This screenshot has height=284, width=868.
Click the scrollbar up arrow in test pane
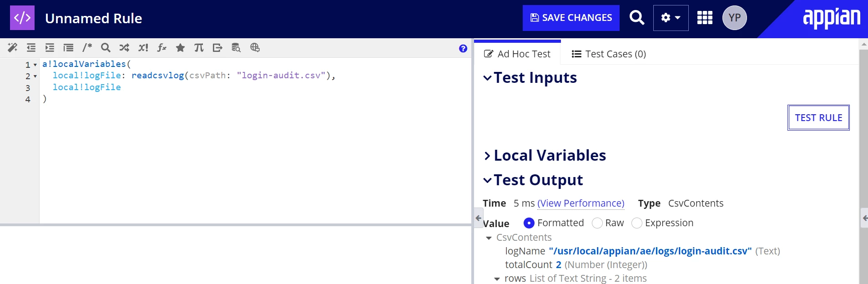pos(863,44)
